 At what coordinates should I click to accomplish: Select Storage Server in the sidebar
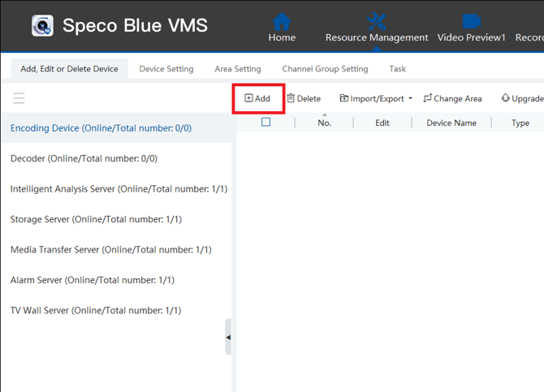(96, 219)
